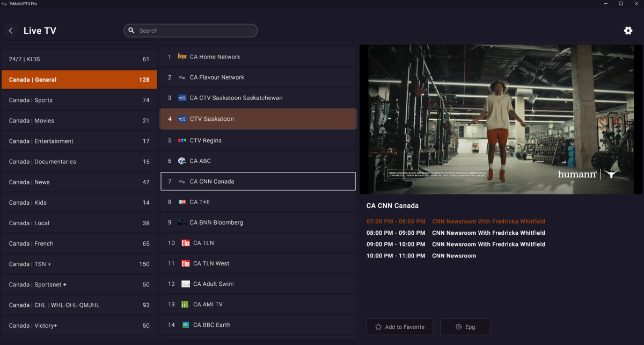This screenshot has width=644, height=345.
Task: Click the live video preview
Action: pos(501,119)
